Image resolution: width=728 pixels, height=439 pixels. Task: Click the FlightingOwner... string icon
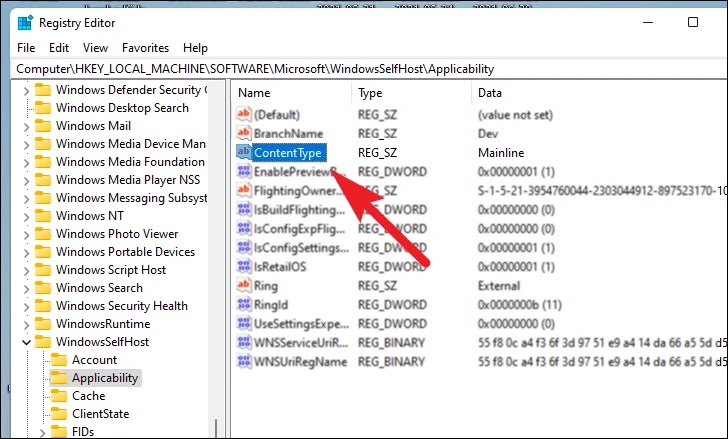(x=244, y=190)
